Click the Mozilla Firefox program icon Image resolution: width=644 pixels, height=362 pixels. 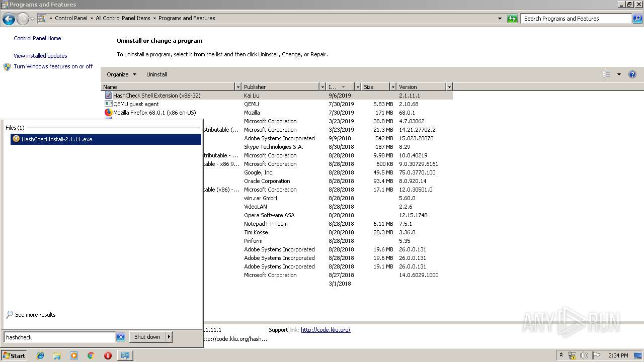[x=108, y=113]
